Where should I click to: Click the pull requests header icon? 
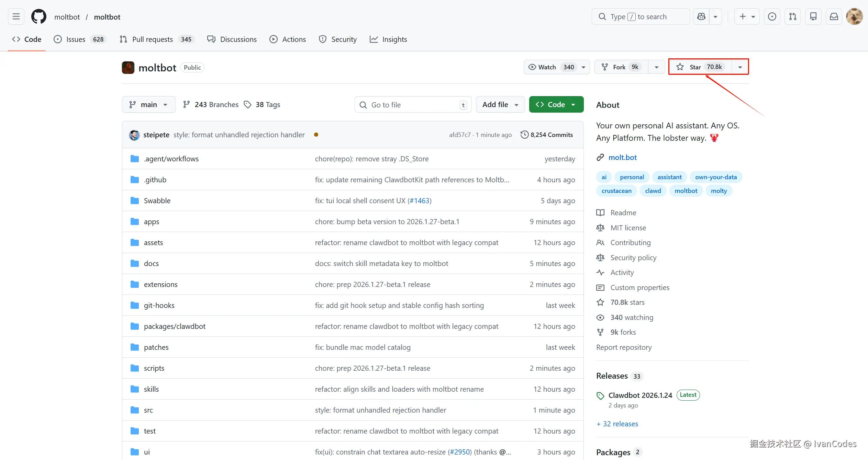(x=793, y=16)
